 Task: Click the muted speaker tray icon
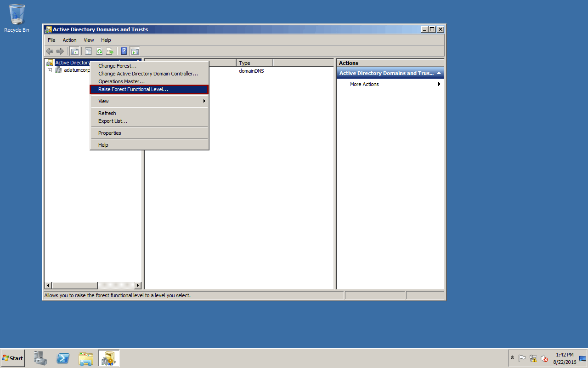tap(544, 358)
